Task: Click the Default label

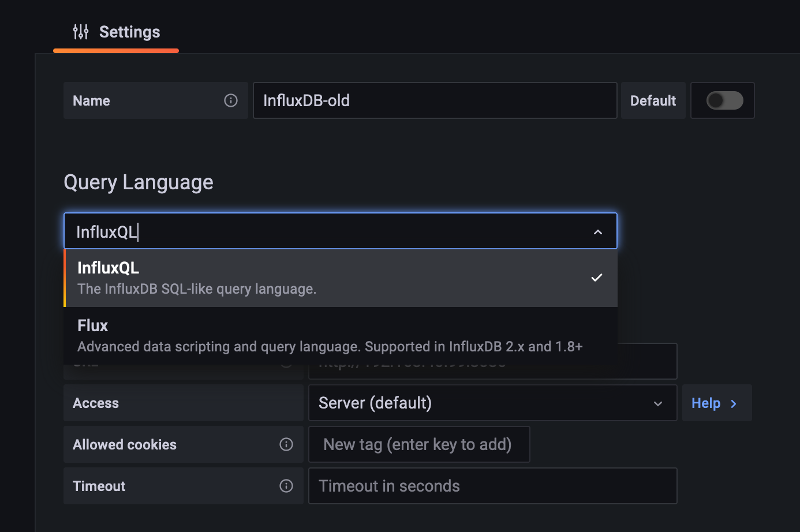Action: point(653,100)
